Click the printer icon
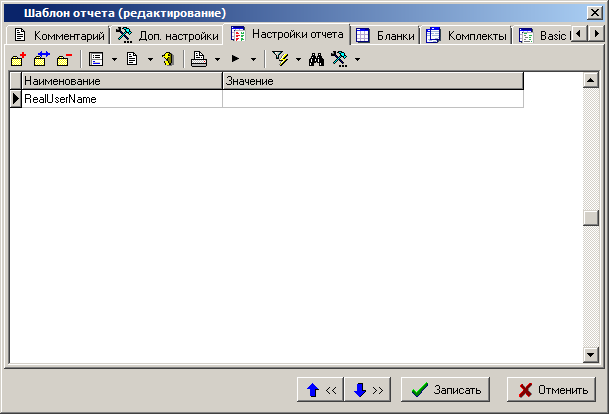 [x=199, y=59]
